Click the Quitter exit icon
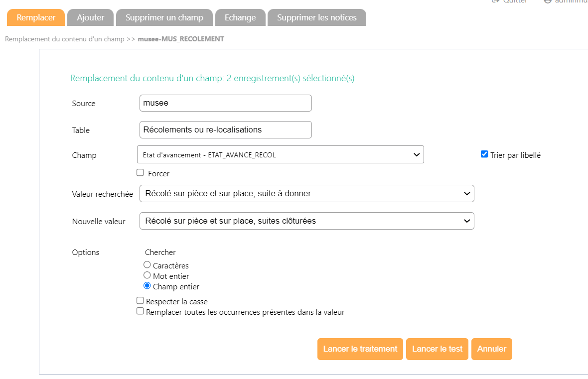 click(x=495, y=1)
